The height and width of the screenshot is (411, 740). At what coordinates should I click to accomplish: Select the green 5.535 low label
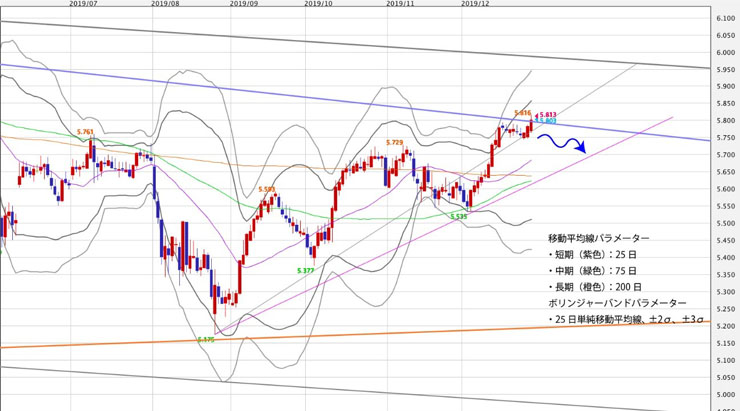click(x=459, y=217)
